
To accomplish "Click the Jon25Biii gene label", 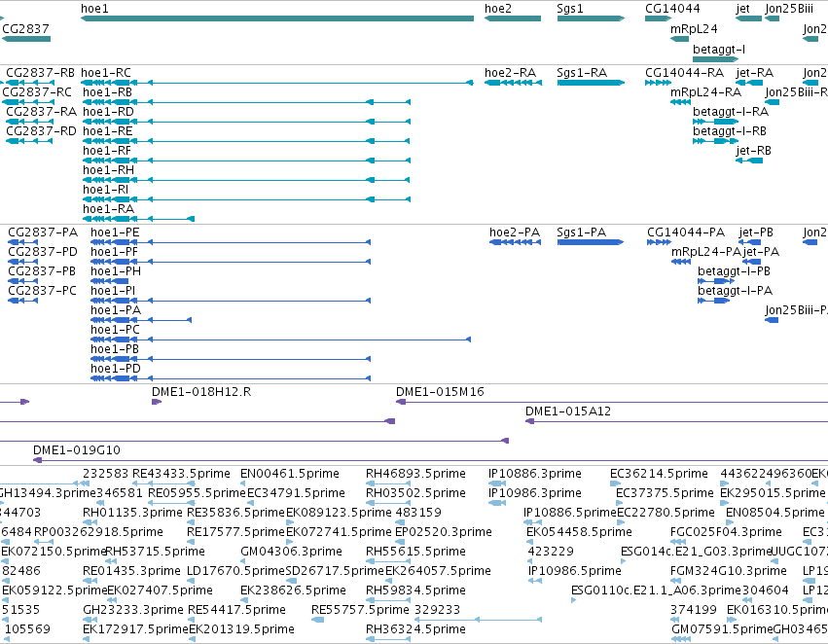I will (789, 9).
